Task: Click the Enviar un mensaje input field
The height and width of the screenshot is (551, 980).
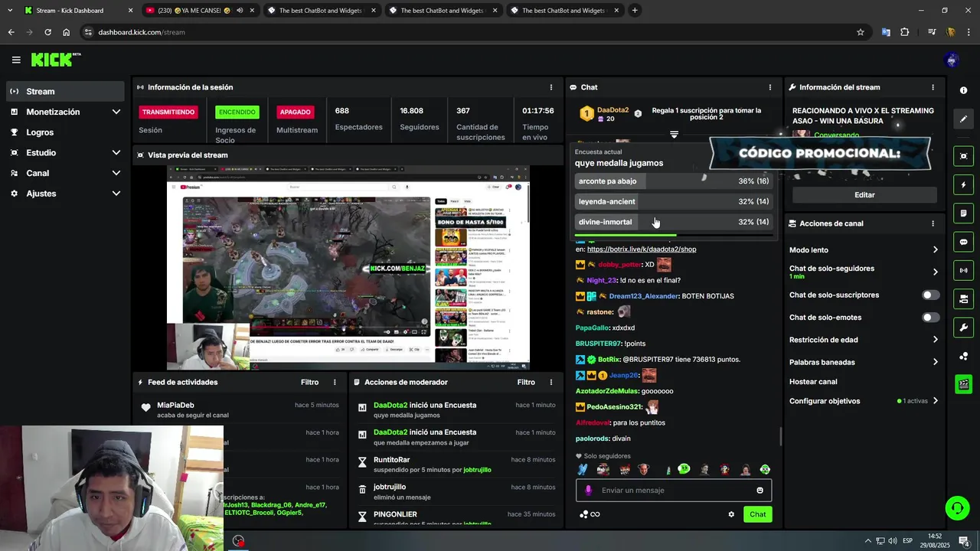Action: click(x=674, y=491)
